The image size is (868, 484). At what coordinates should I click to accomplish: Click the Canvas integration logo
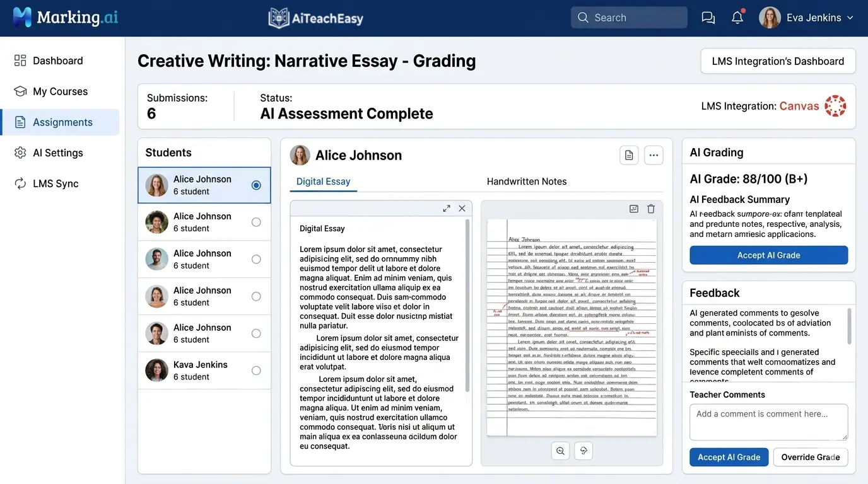tap(835, 106)
